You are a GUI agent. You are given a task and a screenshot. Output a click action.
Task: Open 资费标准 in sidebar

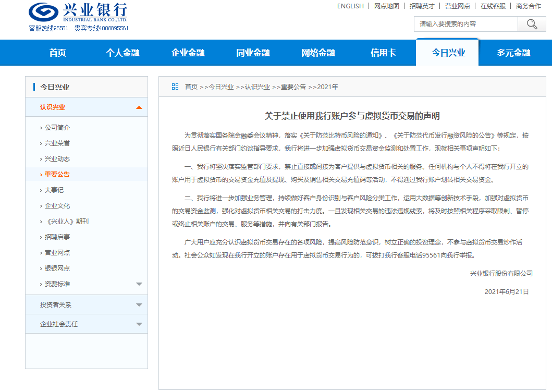click(x=57, y=284)
